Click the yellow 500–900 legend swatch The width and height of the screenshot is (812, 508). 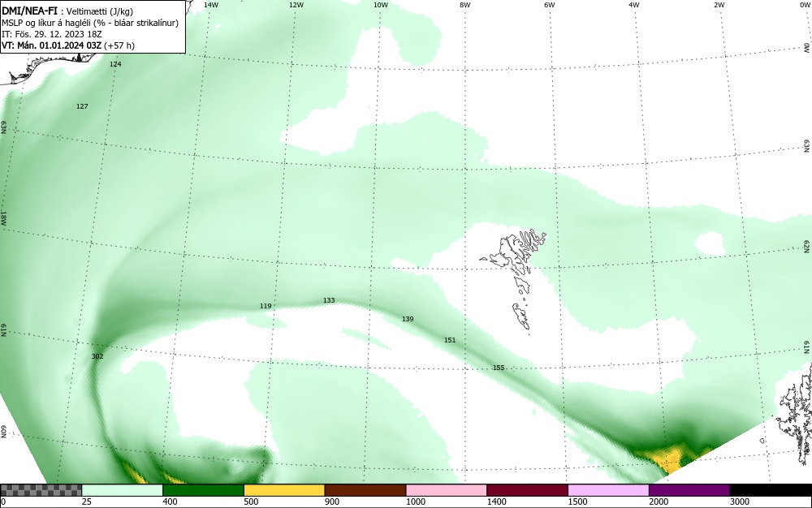point(284,490)
